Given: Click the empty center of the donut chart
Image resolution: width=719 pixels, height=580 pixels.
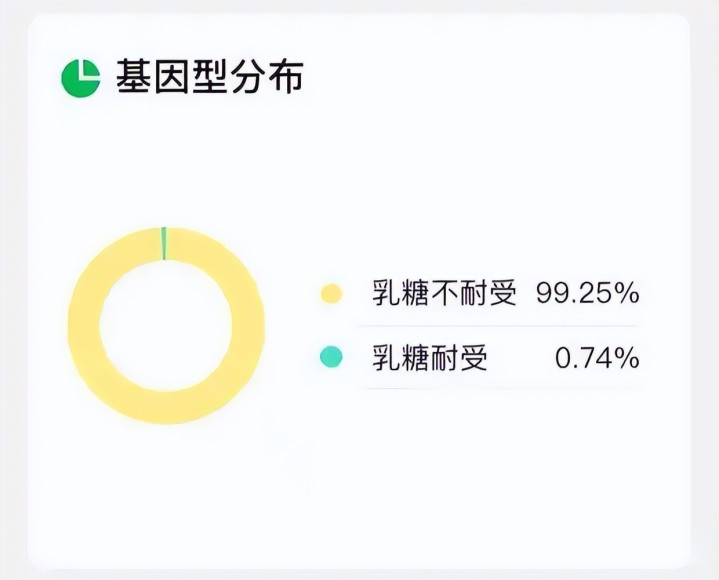Looking at the screenshot, I should click(x=166, y=326).
